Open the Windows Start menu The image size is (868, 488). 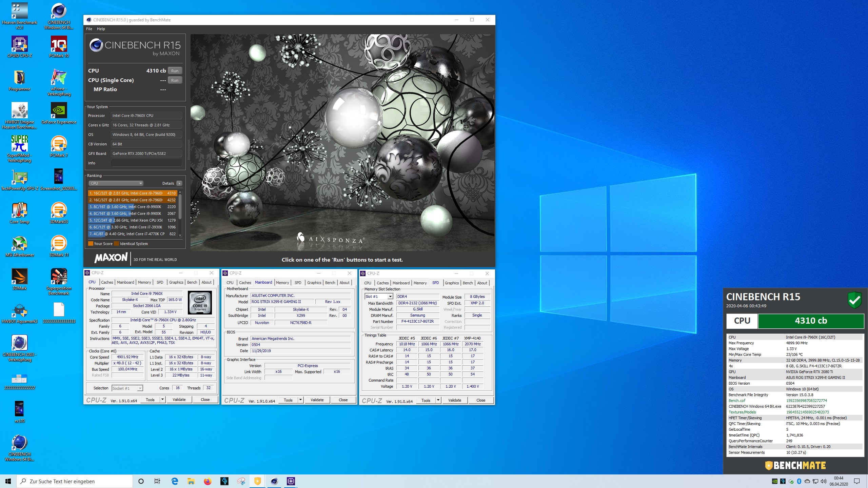pos(8,481)
